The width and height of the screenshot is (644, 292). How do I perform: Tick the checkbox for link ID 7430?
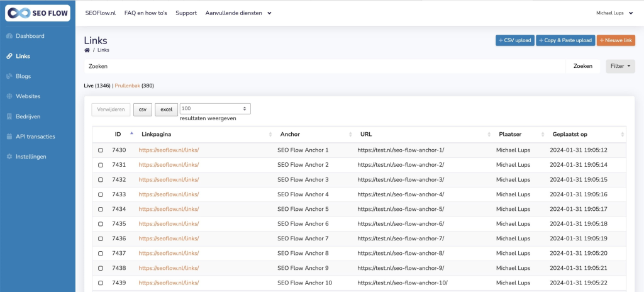(x=101, y=150)
